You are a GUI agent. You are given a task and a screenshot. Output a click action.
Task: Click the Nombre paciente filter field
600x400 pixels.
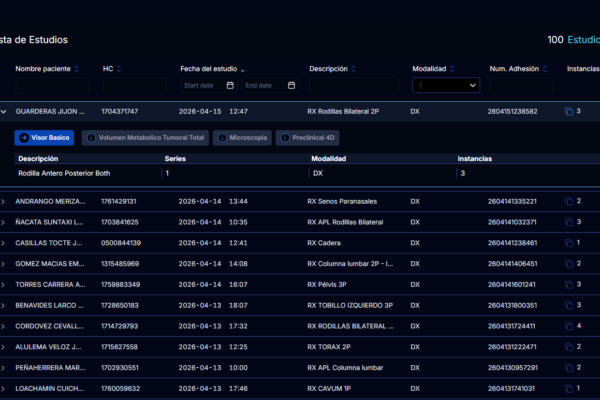[x=52, y=86]
